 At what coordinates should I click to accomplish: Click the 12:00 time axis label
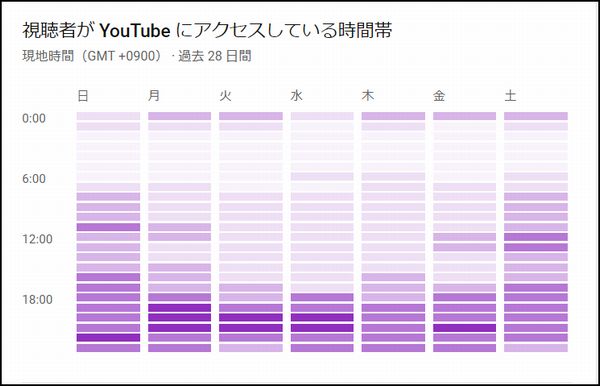tap(37, 239)
